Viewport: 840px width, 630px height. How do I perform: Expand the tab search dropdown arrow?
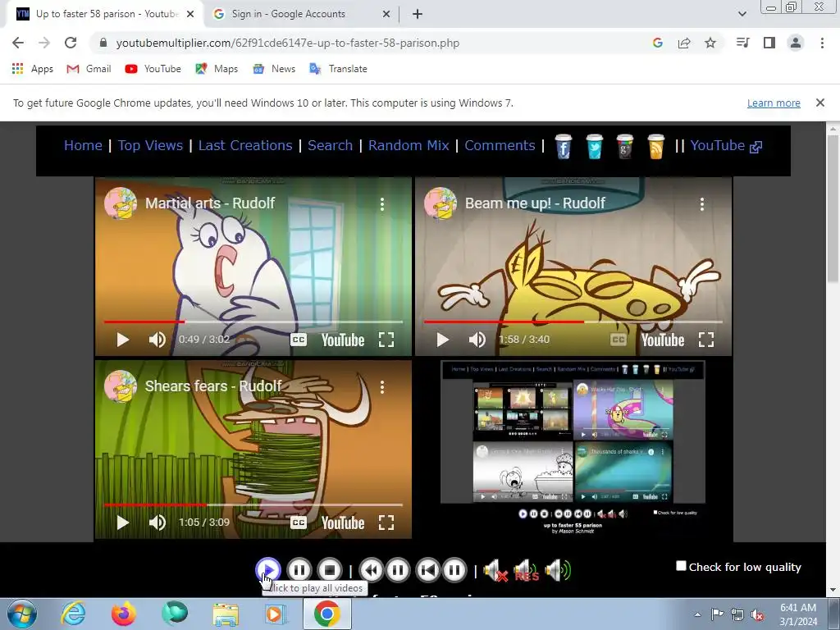point(742,14)
